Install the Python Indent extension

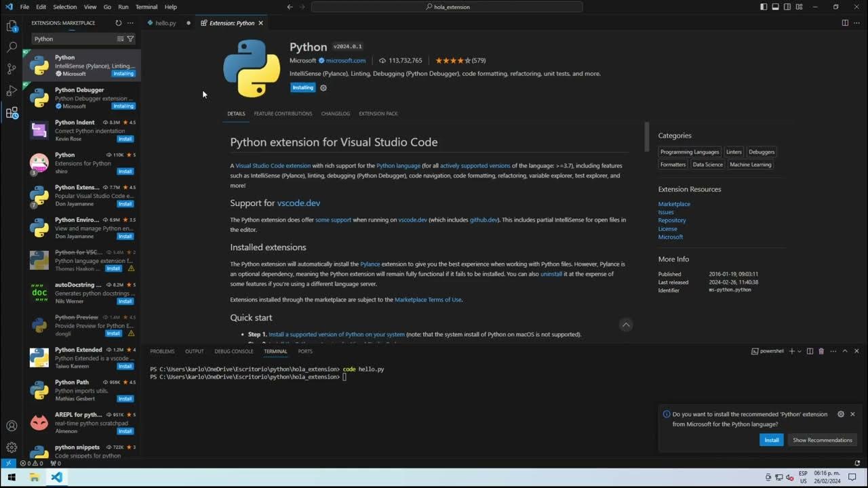[125, 139]
